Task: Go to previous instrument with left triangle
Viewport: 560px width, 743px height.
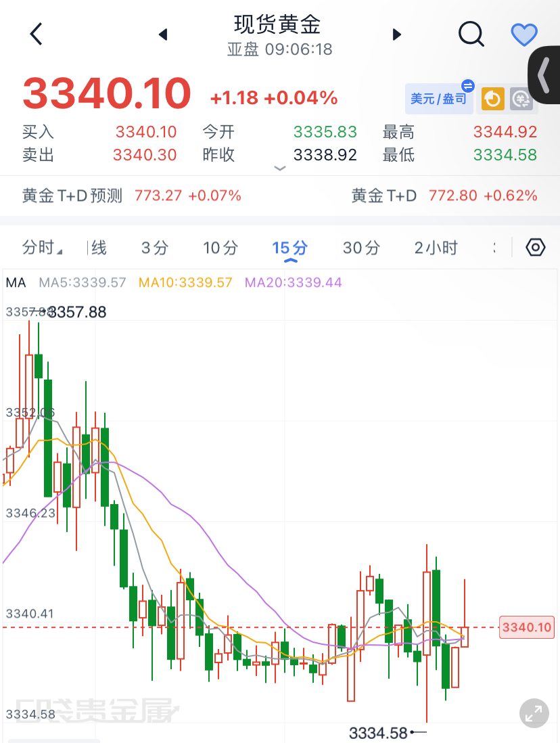Action: 163,34
